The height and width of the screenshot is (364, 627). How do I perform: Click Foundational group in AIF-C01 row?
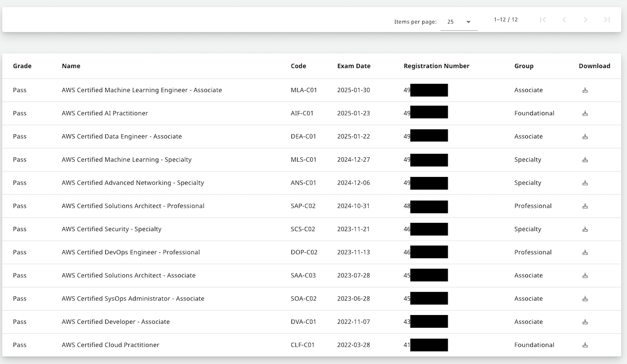(534, 113)
